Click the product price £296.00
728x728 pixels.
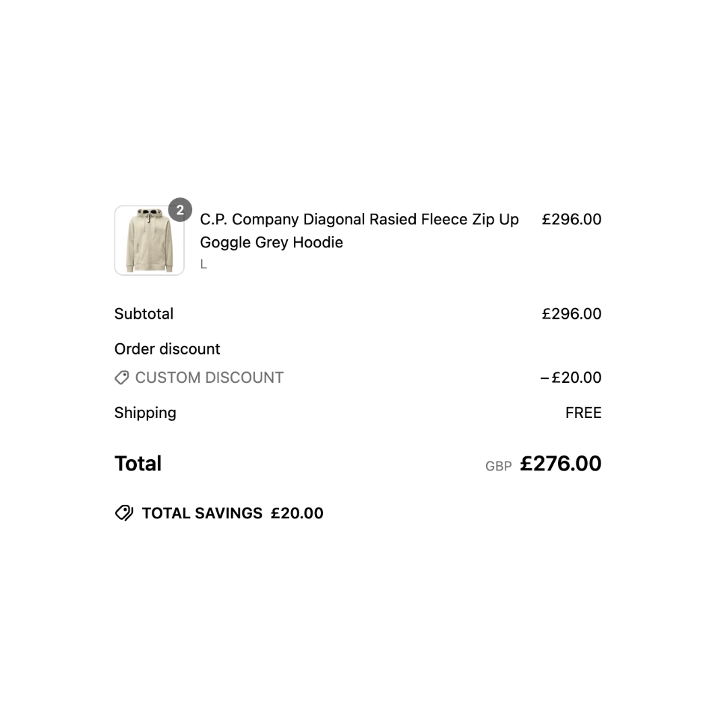[x=572, y=219]
